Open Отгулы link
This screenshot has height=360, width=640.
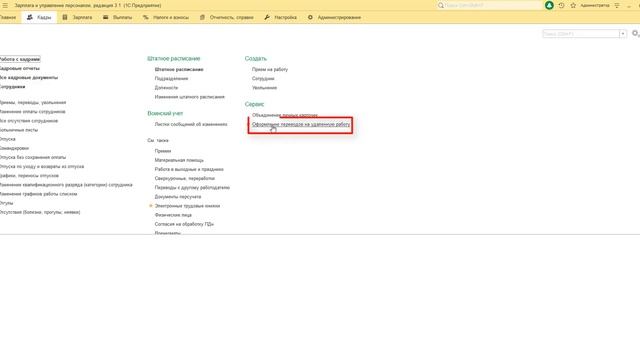(x=7, y=203)
